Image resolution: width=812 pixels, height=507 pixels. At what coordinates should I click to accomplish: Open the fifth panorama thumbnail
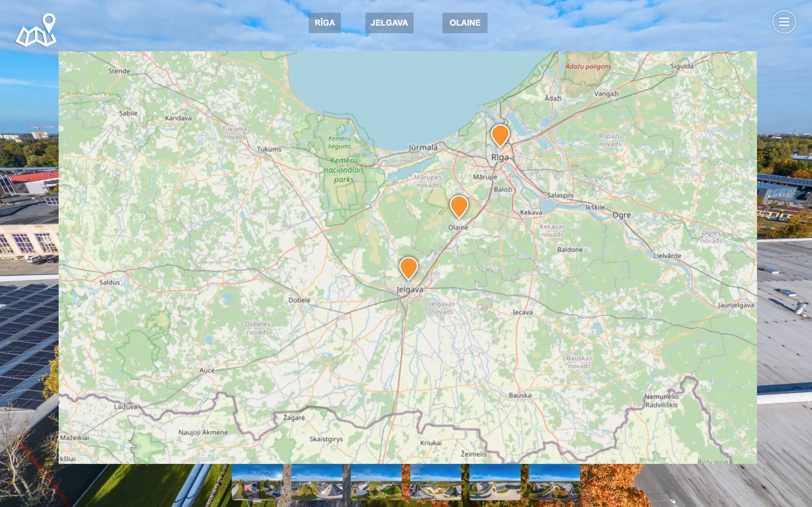[x=495, y=482]
